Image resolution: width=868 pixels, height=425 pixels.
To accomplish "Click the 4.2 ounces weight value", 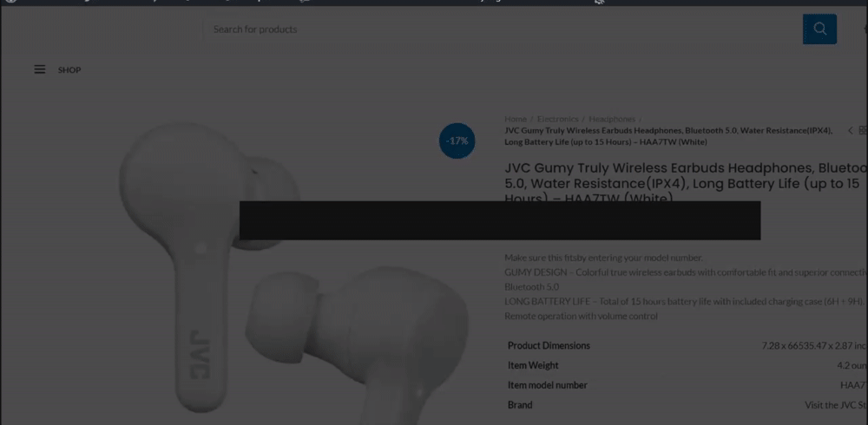I will 852,365.
